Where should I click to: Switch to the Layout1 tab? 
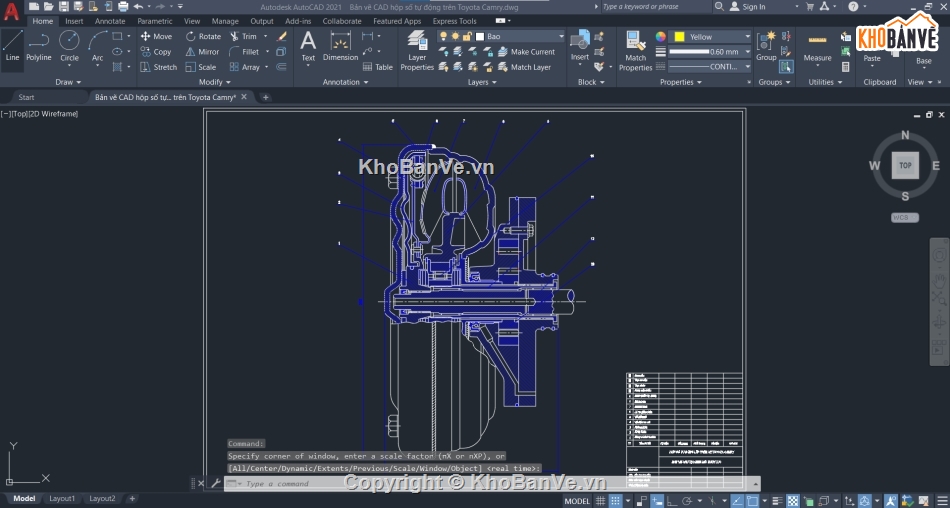[62, 498]
